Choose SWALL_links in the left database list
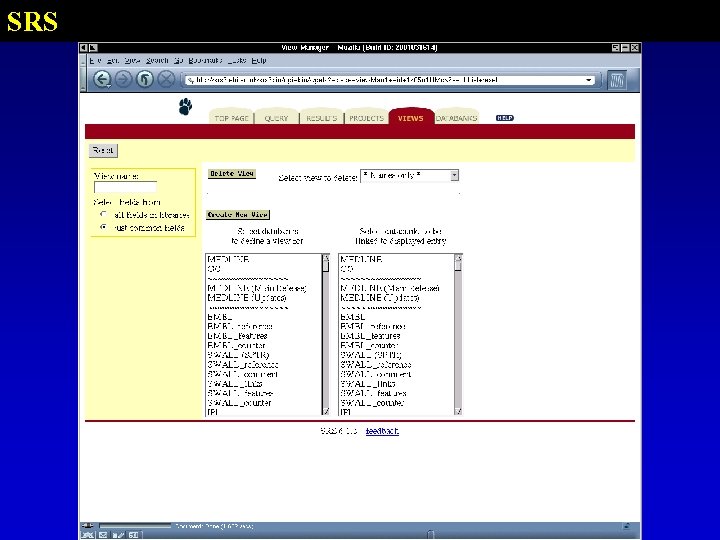The height and width of the screenshot is (540, 720). click(x=235, y=384)
